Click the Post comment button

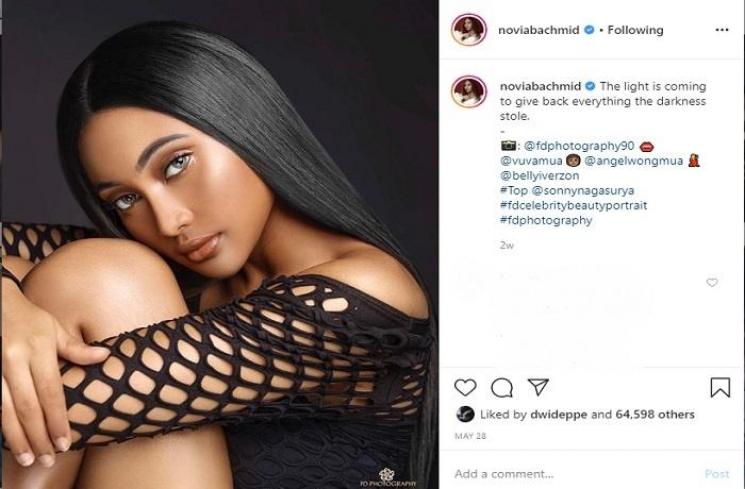click(717, 474)
